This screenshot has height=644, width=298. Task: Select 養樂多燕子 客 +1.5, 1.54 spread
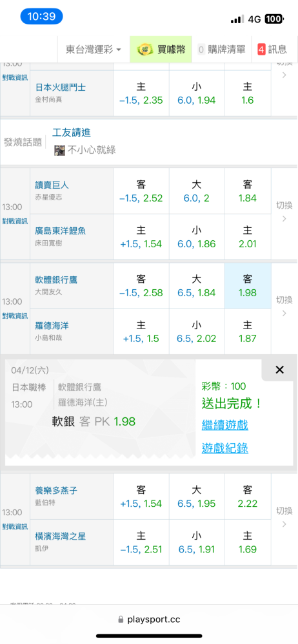141,497
